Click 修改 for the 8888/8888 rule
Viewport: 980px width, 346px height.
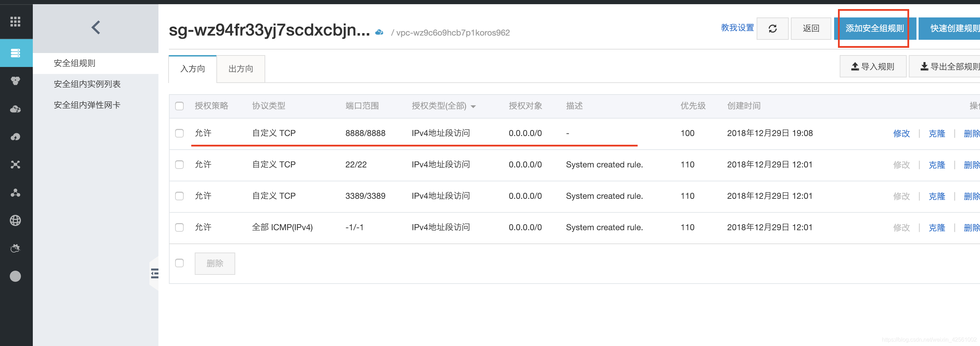[x=901, y=134]
